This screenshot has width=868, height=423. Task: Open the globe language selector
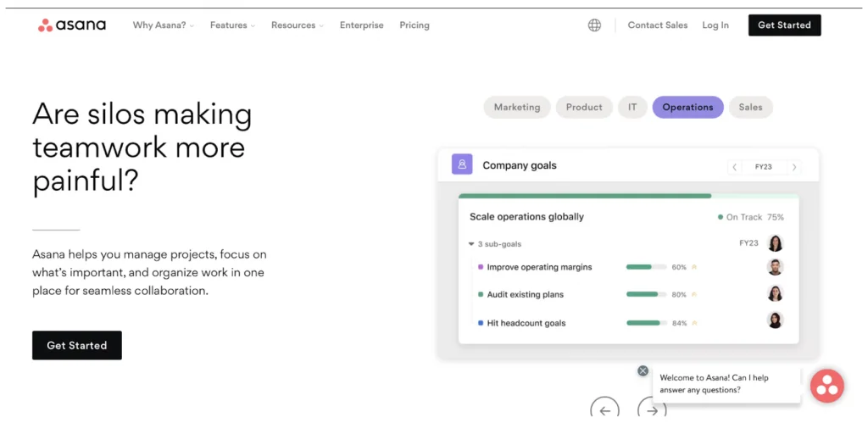(594, 25)
